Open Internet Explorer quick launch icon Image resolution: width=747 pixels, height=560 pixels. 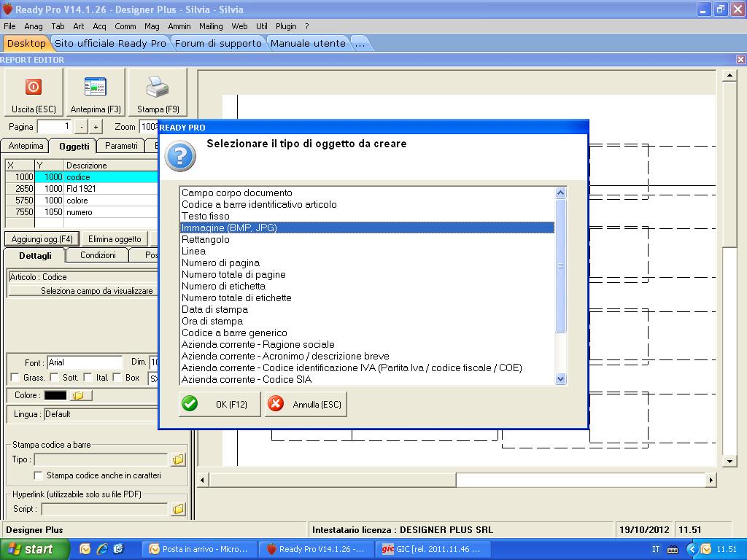tap(102, 549)
